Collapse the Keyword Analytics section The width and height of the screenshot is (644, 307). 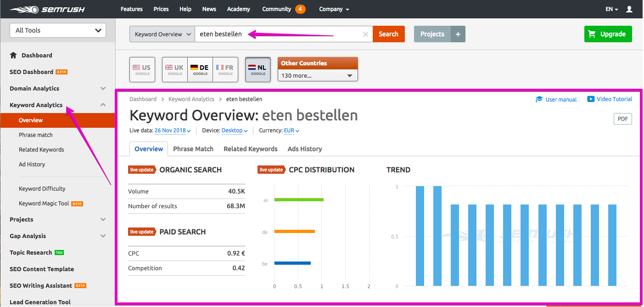(x=103, y=105)
